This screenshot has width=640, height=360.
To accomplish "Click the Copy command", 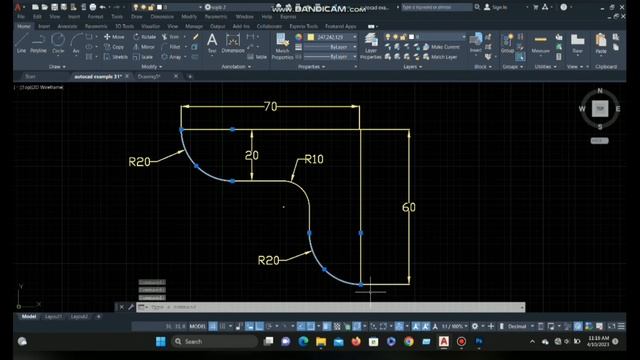I will point(114,47).
